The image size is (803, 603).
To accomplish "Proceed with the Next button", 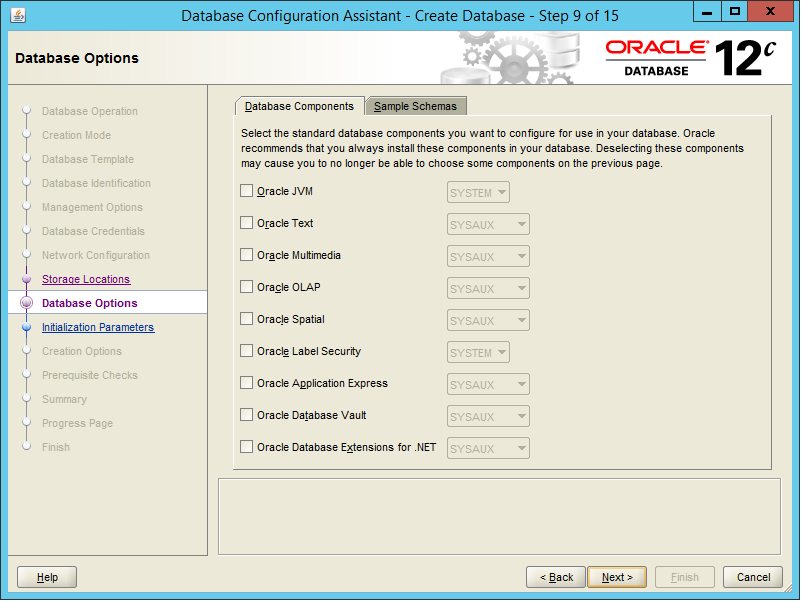I will click(617, 577).
